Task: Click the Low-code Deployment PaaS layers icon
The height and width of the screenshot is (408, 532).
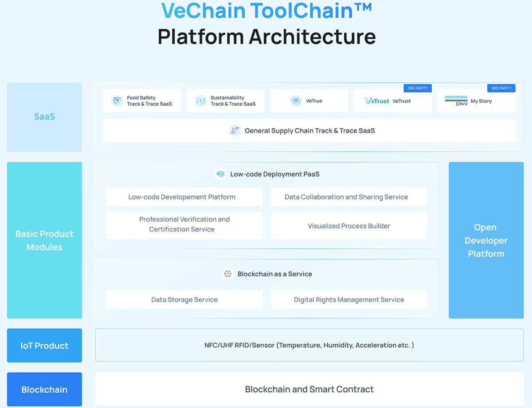Action: pyautogui.click(x=220, y=174)
